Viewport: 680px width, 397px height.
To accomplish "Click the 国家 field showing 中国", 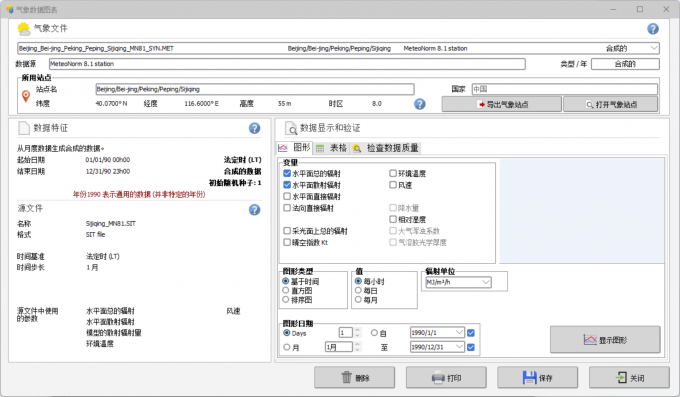I will 564,89.
